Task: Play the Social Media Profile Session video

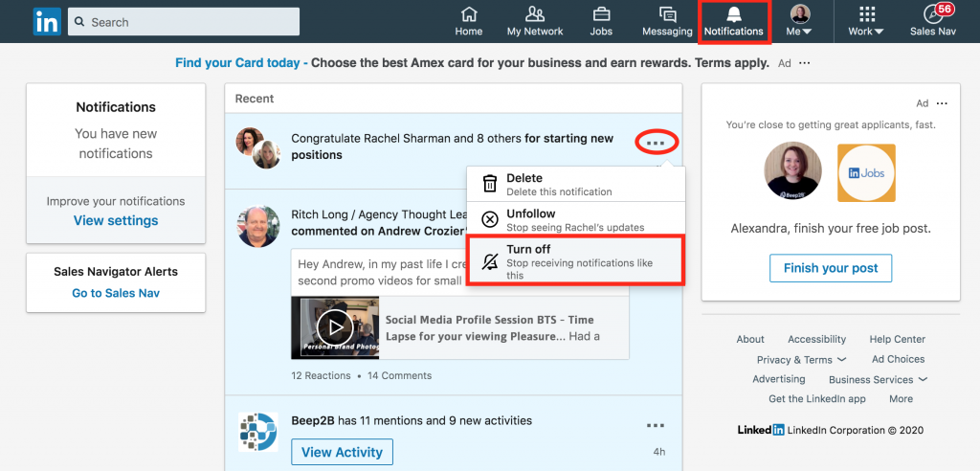Action: pos(335,327)
